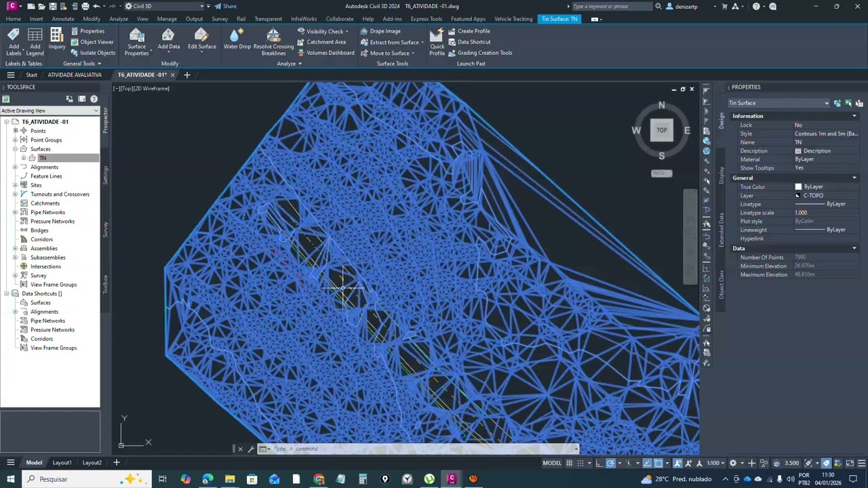Collapse the Information section in Properties

click(x=854, y=116)
